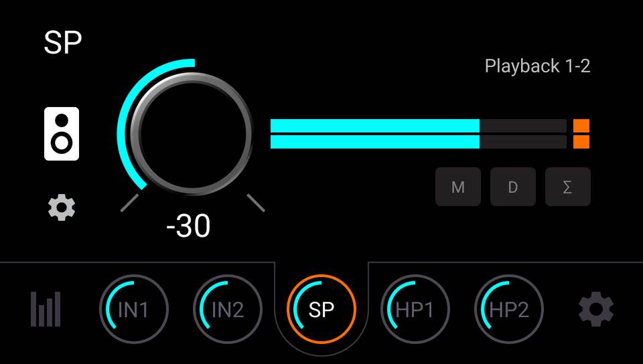Click the large volume knob
The height and width of the screenshot is (364, 643).
191,134
